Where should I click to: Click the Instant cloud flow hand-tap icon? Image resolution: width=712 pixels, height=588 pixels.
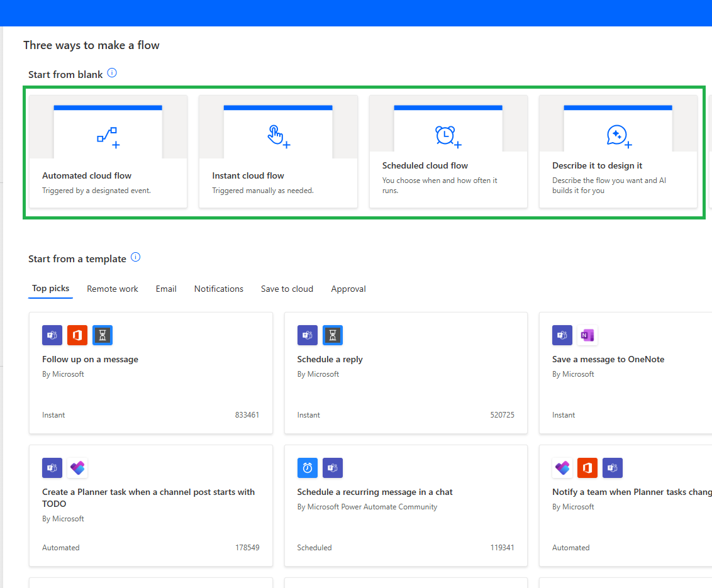tap(279, 136)
